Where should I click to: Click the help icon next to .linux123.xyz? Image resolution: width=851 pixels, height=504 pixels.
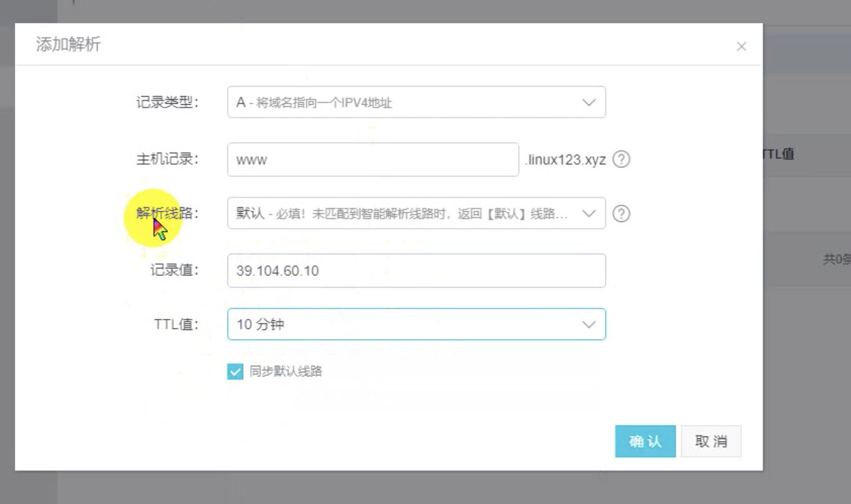click(621, 159)
